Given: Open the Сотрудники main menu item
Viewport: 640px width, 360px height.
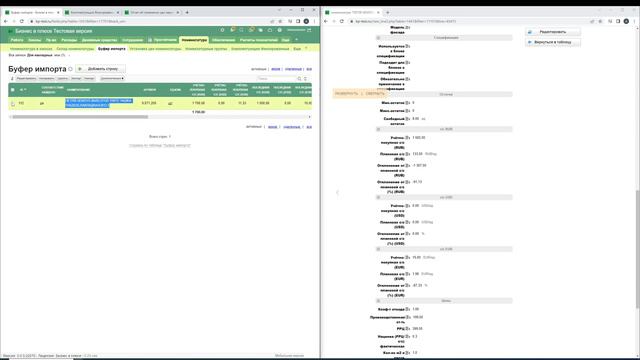Looking at the screenshot, I should pyautogui.click(x=132, y=40).
